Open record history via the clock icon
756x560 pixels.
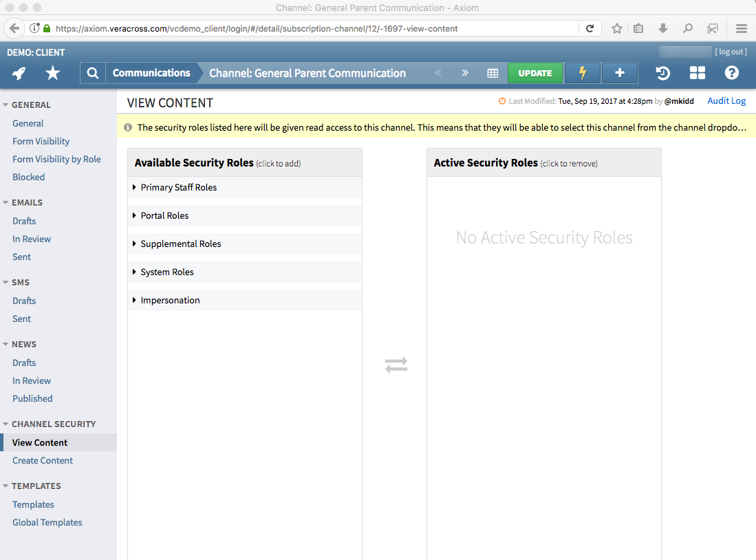coord(661,72)
